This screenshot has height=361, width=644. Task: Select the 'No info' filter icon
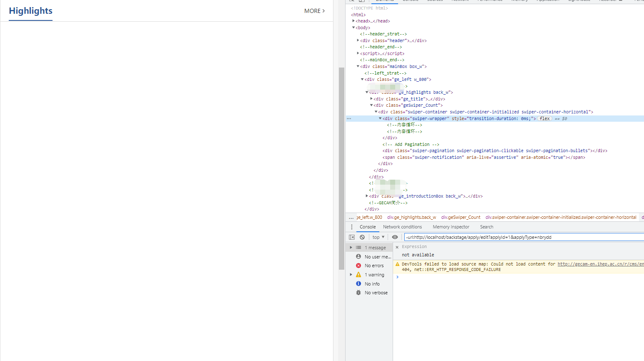358,284
